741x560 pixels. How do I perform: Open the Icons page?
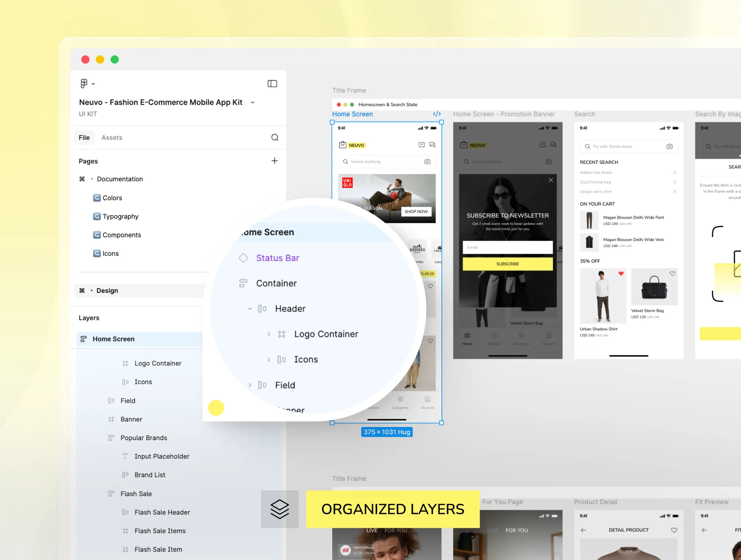tap(111, 254)
